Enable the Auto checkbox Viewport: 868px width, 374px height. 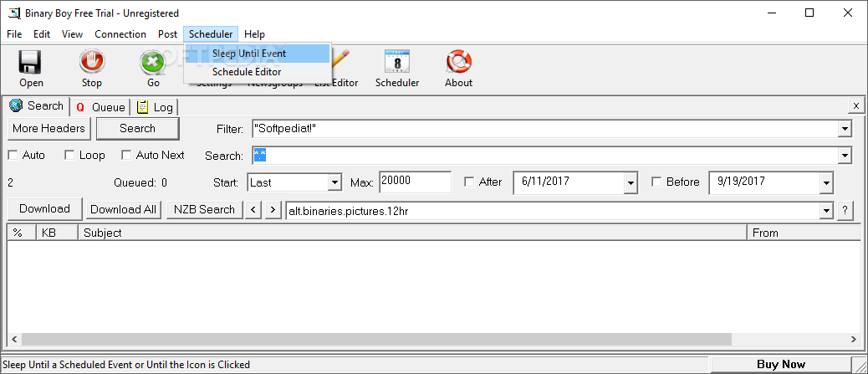coord(13,156)
